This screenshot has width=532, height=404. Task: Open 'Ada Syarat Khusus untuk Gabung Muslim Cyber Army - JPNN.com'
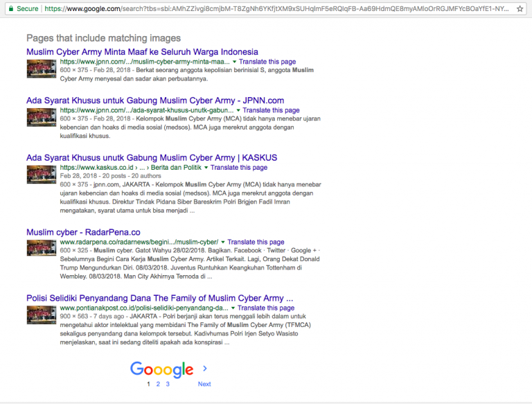(155, 100)
